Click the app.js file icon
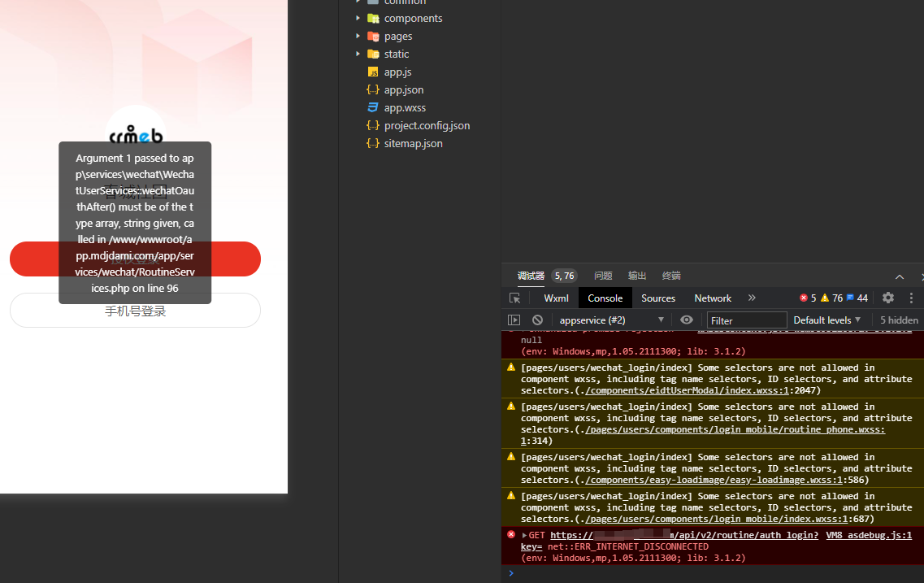 pyautogui.click(x=373, y=72)
